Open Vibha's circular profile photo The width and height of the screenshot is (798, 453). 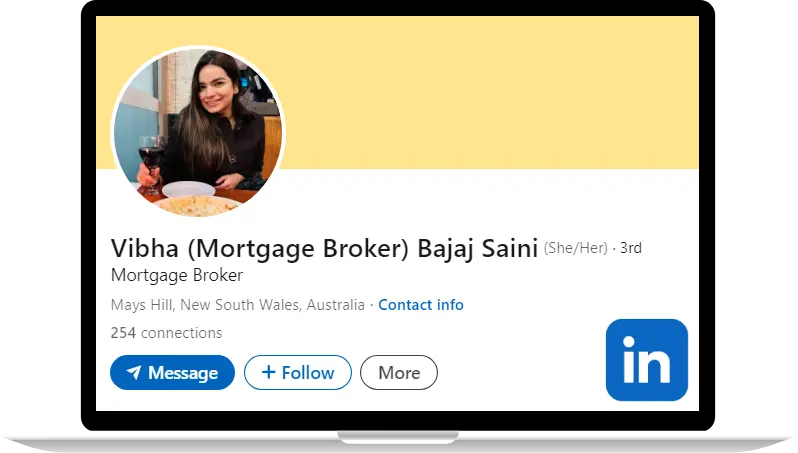point(198,132)
